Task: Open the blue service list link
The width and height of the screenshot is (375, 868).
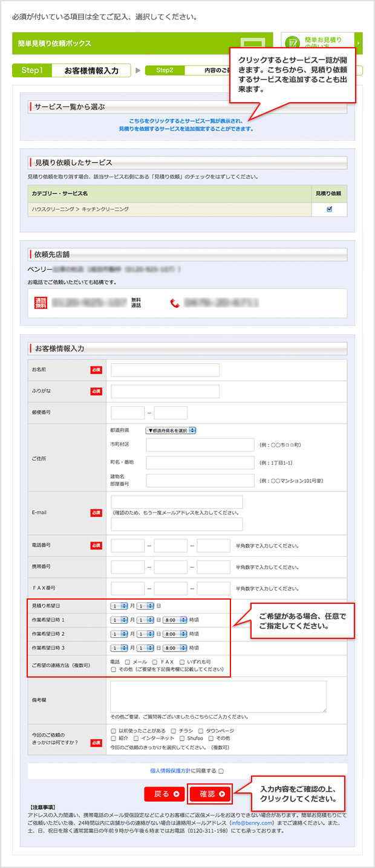Action: point(186,125)
